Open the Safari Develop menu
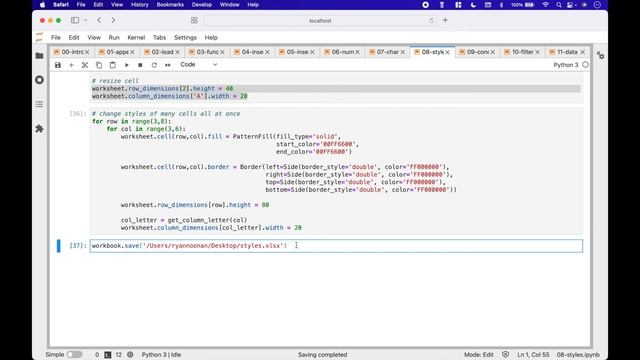 (202, 5)
